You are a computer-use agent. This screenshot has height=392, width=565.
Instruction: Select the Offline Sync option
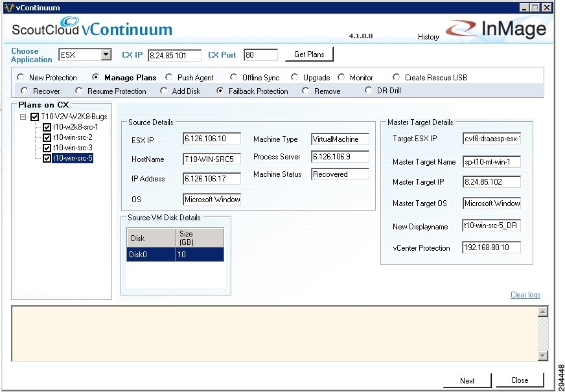233,77
